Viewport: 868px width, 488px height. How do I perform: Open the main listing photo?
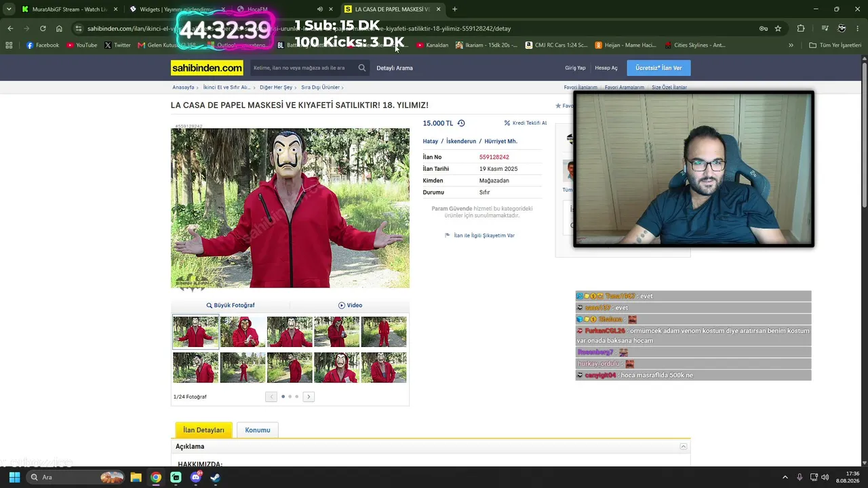[x=290, y=208]
